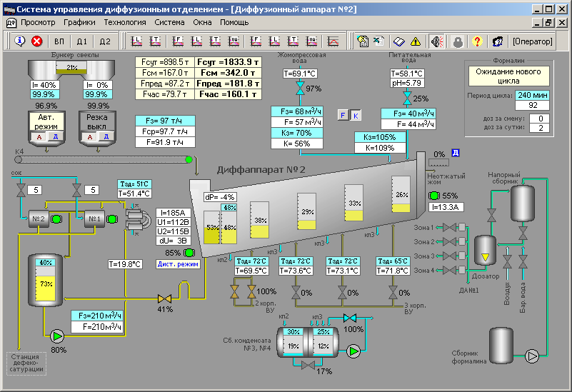
Task: Set Авт. режим hopper to A mode
Action: (39, 137)
